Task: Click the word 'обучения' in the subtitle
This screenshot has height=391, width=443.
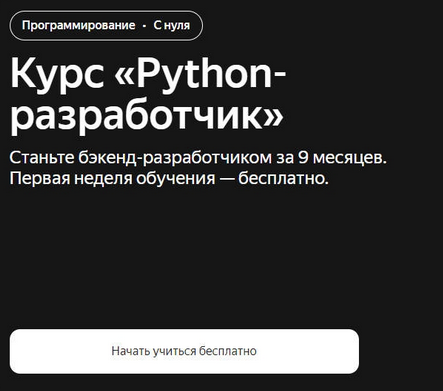Action: pyautogui.click(x=176, y=179)
